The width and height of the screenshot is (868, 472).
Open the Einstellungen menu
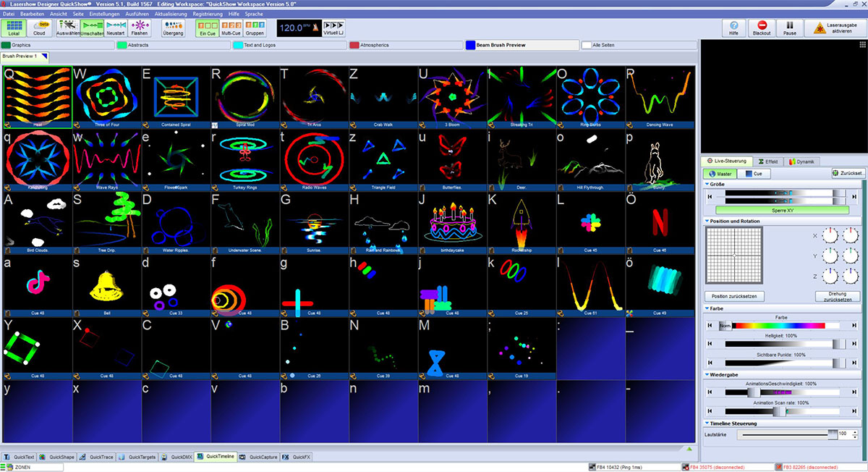coord(105,14)
